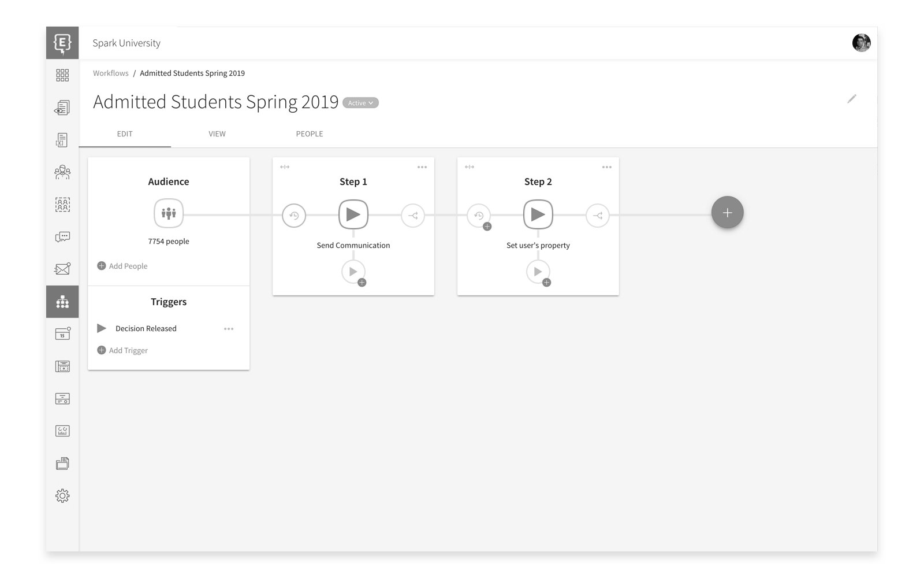The height and width of the screenshot is (578, 924).
Task: Select the email send icon in the sidebar
Action: click(x=62, y=268)
